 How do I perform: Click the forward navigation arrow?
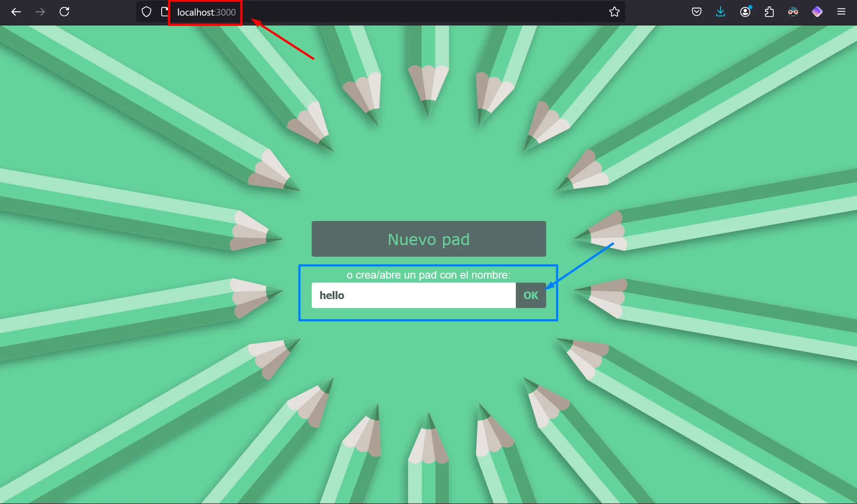click(40, 12)
